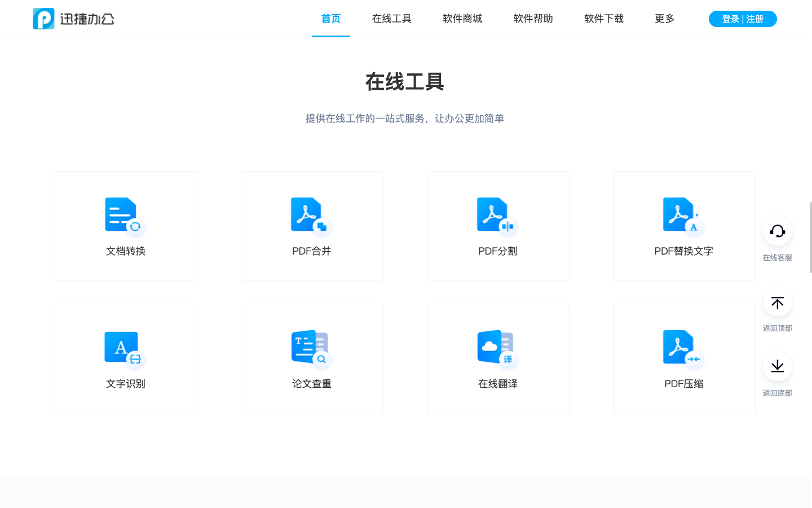Click the 返回顶部 back-to-top arrow icon
The image size is (812, 508).
tap(777, 303)
